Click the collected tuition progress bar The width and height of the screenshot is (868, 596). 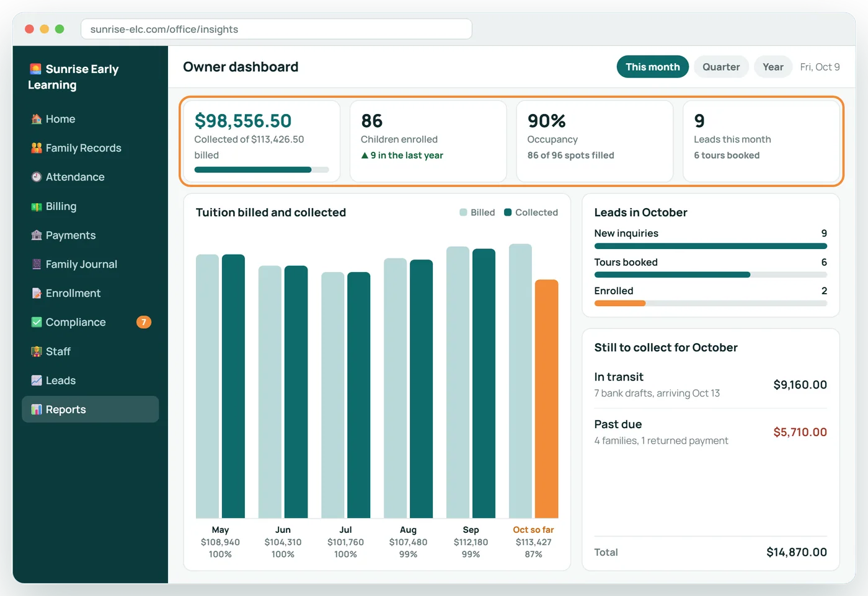[262, 170]
